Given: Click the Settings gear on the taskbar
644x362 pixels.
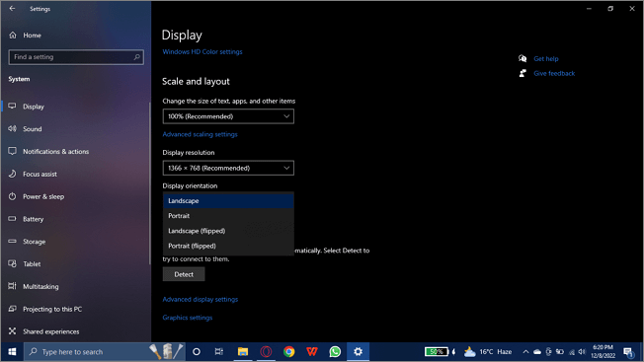Looking at the screenshot, I should tap(359, 352).
